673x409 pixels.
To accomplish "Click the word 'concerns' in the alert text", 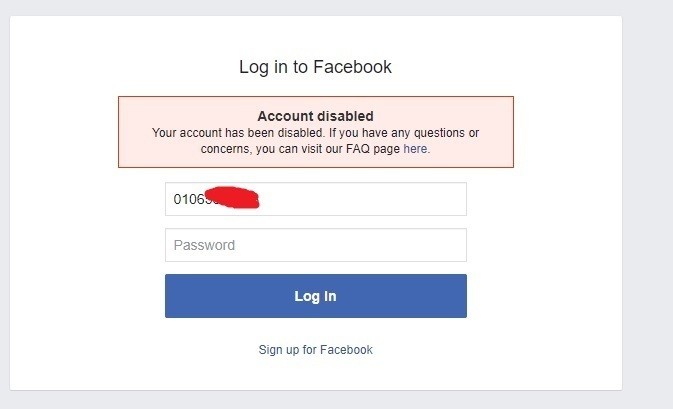I will pyautogui.click(x=225, y=149).
